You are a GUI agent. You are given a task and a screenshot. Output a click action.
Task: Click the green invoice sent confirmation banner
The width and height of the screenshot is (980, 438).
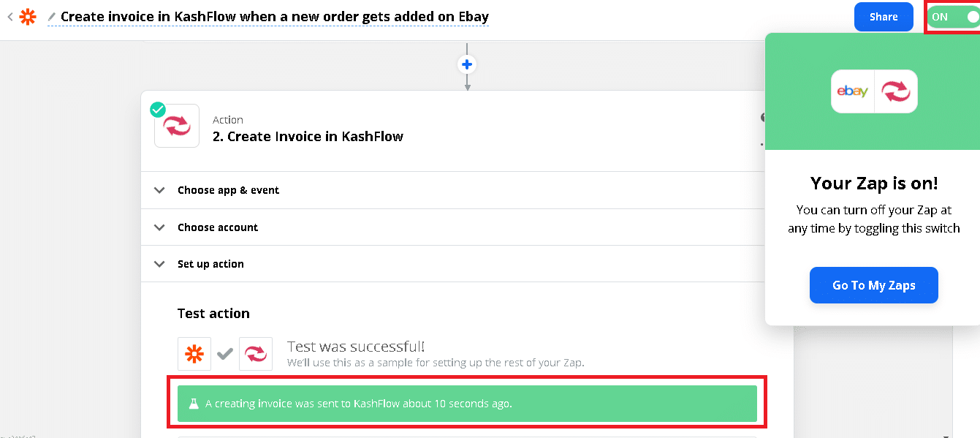(x=467, y=404)
